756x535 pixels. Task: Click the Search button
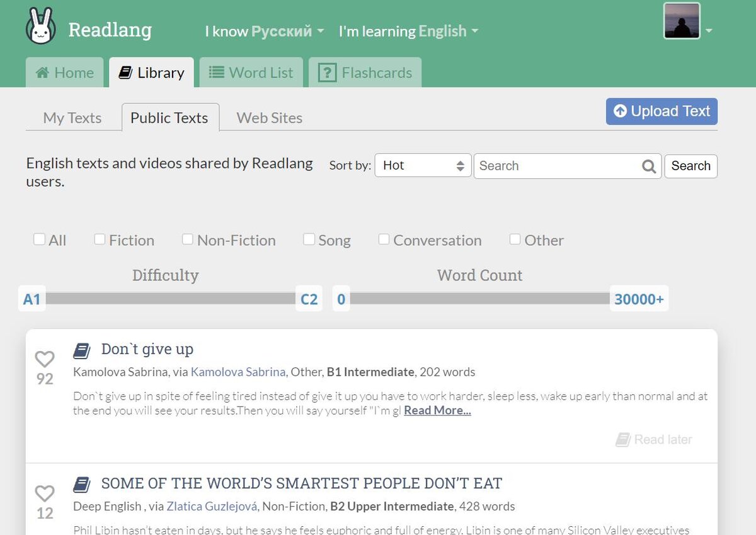[690, 166]
